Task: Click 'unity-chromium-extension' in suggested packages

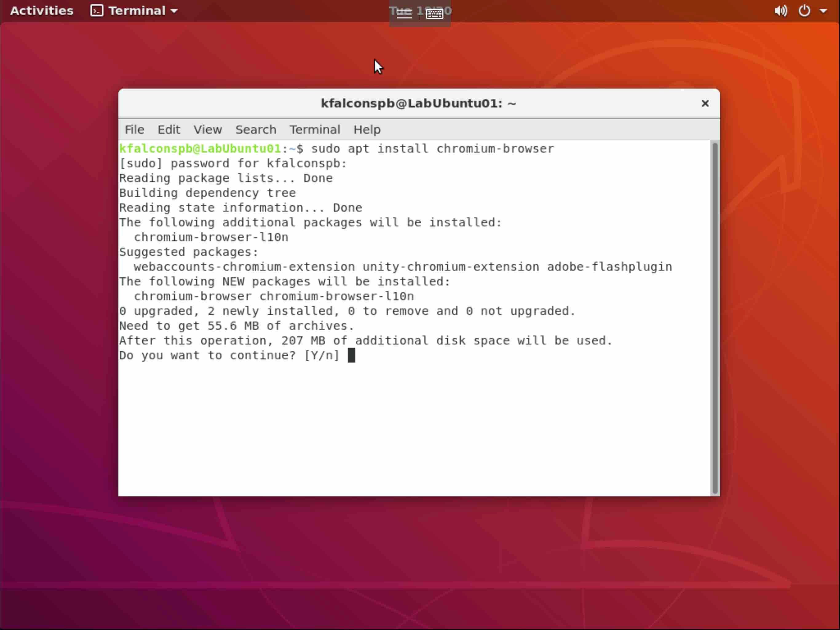Action: click(x=451, y=267)
